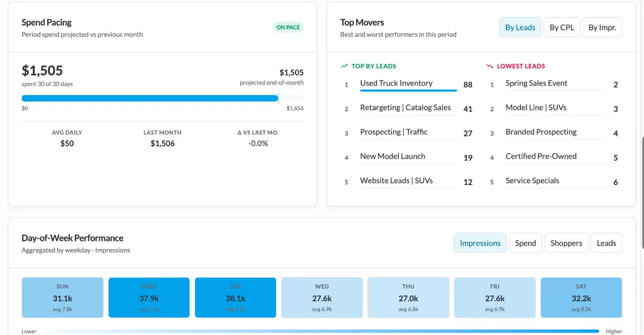Click the Top Movers card title

tap(362, 23)
